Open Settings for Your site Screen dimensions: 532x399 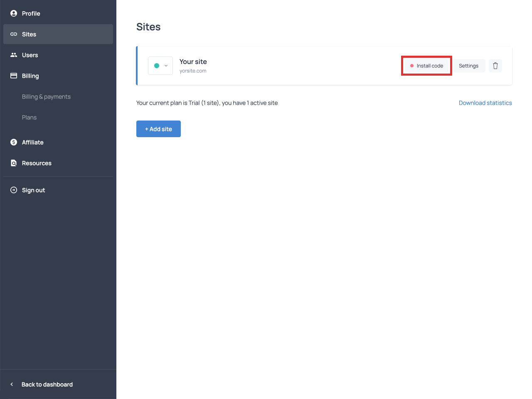pos(468,66)
